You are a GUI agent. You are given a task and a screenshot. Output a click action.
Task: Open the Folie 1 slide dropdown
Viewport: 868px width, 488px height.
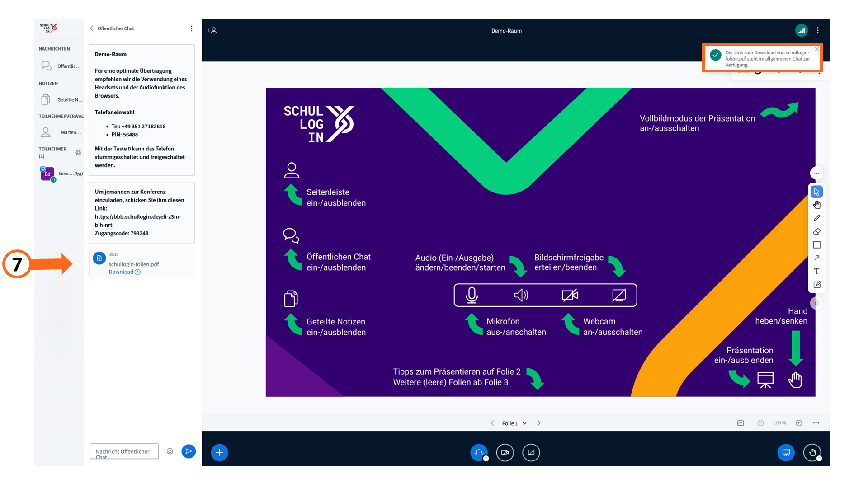[514, 423]
